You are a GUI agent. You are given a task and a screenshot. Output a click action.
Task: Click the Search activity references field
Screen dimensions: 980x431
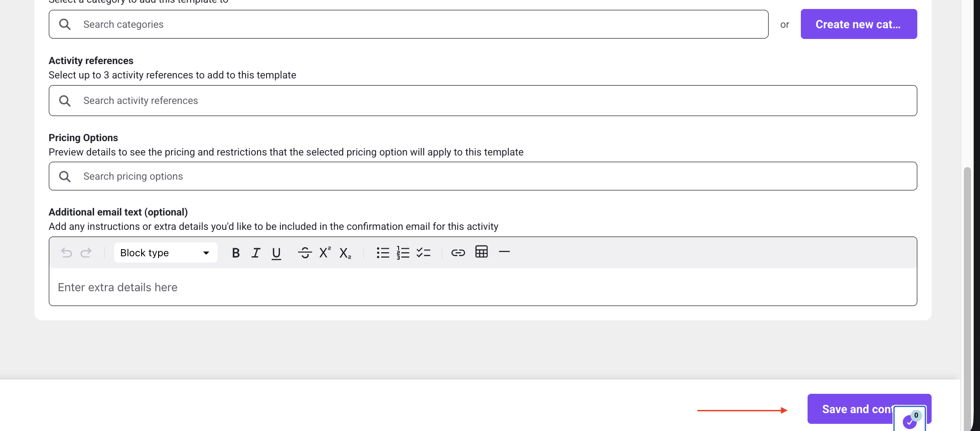(483, 100)
